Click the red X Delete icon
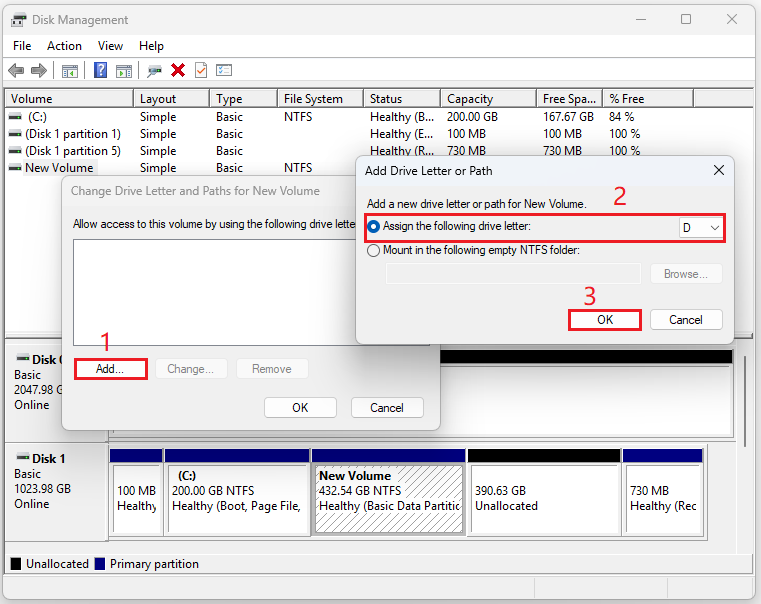 click(x=178, y=71)
